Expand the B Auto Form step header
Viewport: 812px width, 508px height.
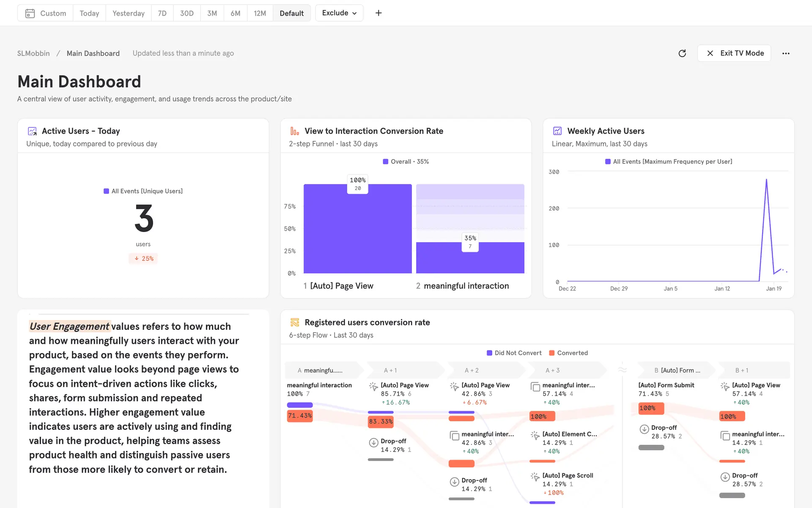coord(677,370)
